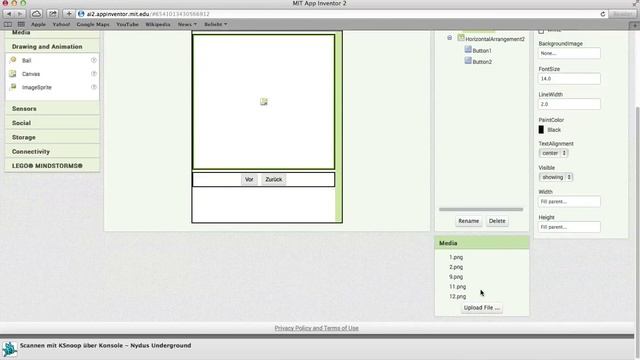Viewport: 640px width, 360px height.
Task: Click the Zurück button on canvas
Action: (273, 180)
